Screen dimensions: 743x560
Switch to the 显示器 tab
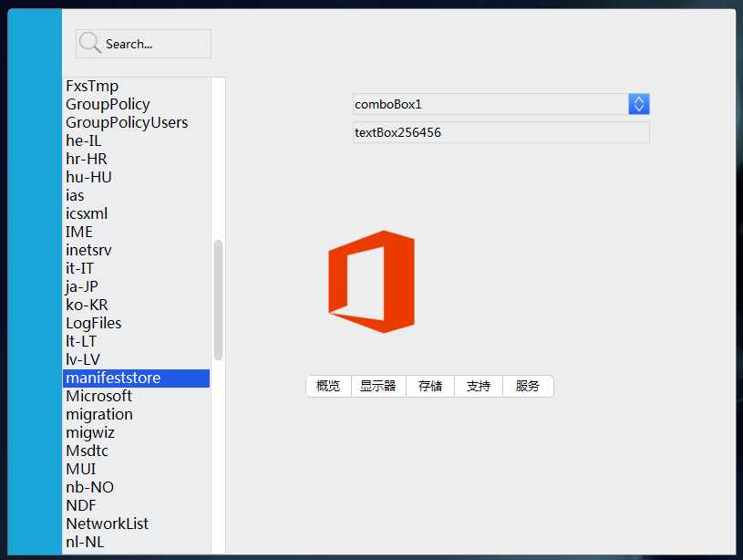click(378, 386)
